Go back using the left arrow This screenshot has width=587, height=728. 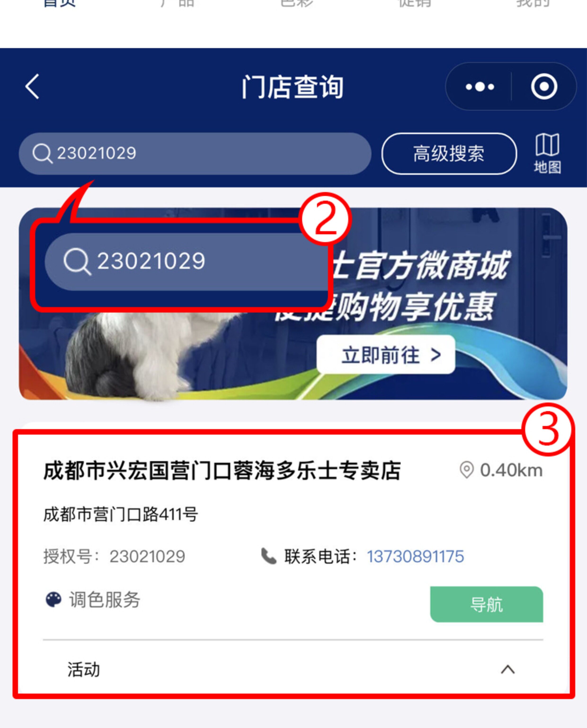(32, 87)
